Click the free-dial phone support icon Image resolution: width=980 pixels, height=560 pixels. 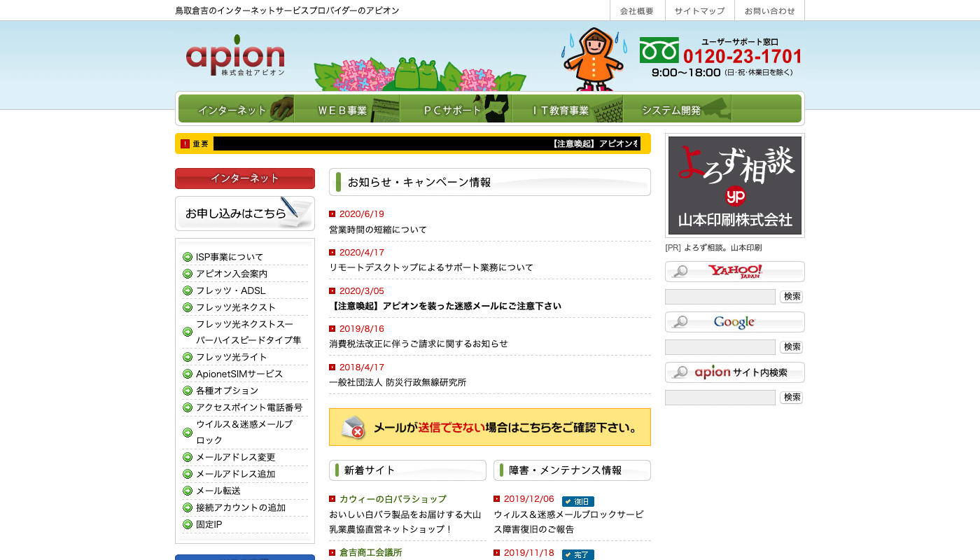point(659,50)
